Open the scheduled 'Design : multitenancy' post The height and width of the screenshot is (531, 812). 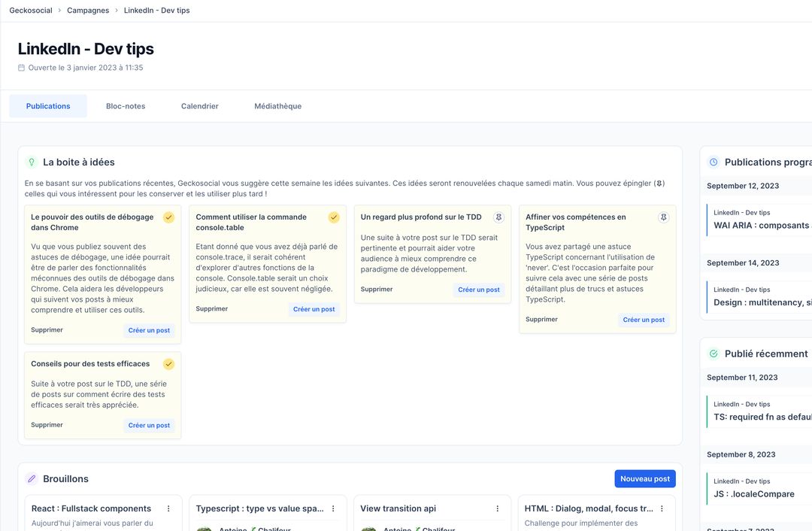(759, 297)
